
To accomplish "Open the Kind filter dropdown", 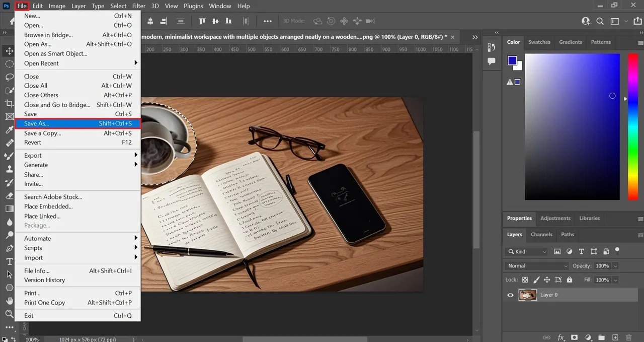I will click(526, 251).
